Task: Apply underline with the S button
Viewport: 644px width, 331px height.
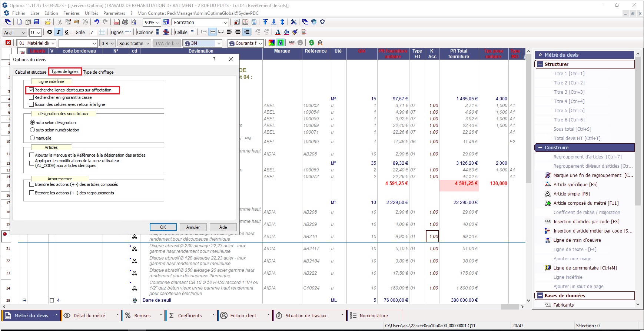Action: pyautogui.click(x=67, y=32)
